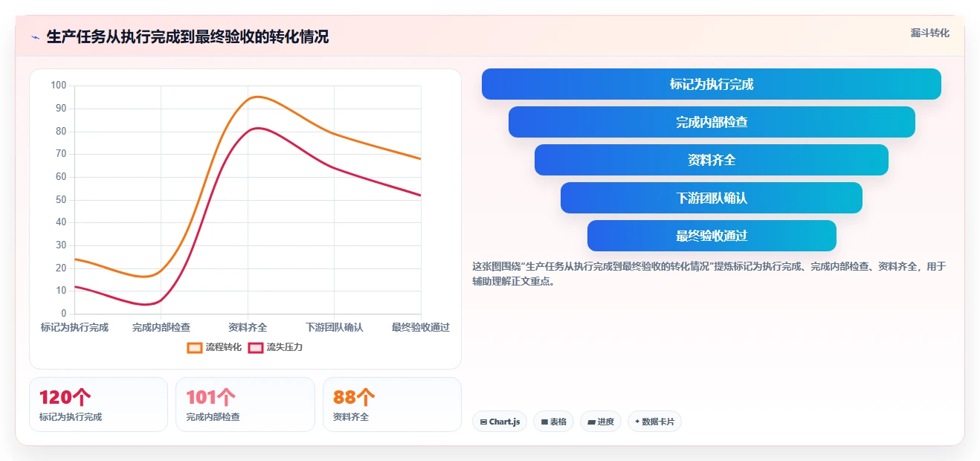Click the 漏斗转化 label in header
The height and width of the screenshot is (461, 980).
point(930,33)
